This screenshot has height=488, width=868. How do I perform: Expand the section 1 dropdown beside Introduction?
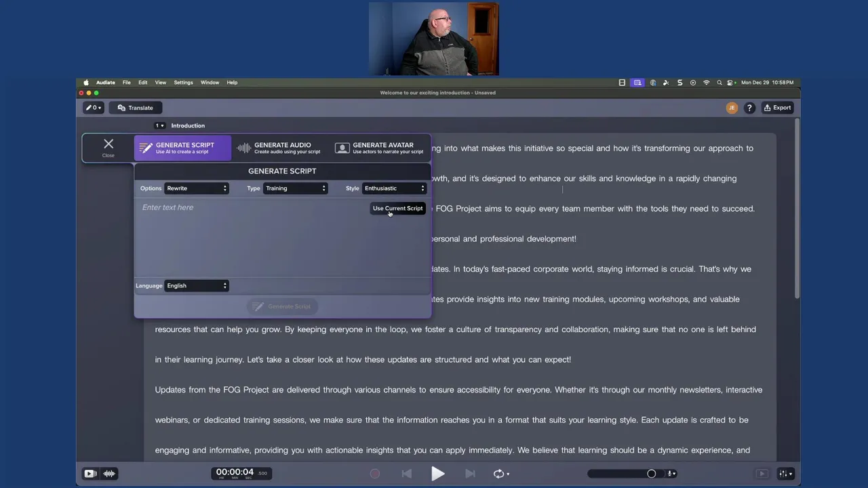pos(159,125)
